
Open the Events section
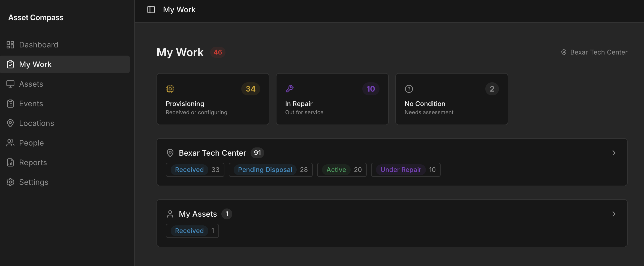(65, 104)
